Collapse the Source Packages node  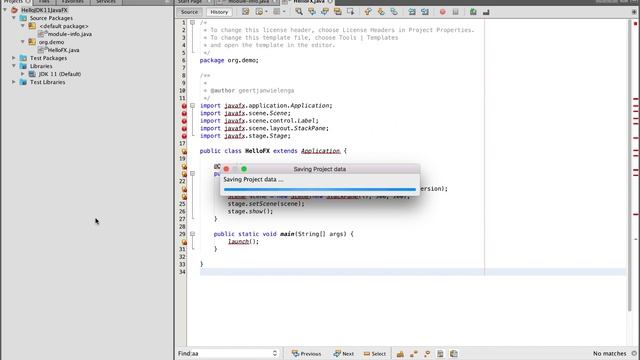pyautogui.click(x=14, y=18)
